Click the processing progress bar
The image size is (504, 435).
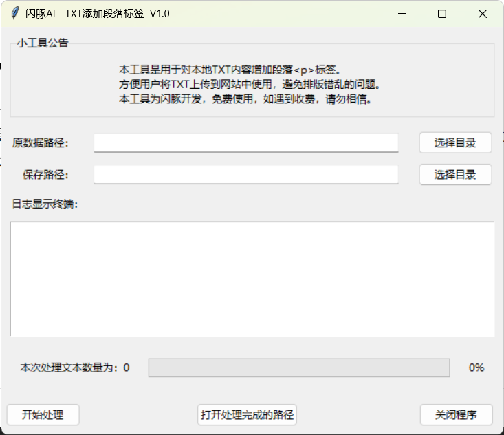click(299, 368)
